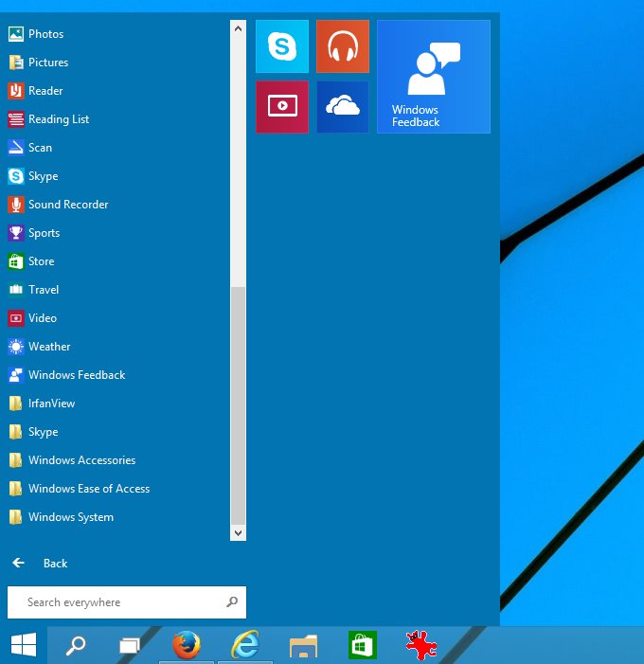Select the "Travel" text label
The image size is (644, 664).
(44, 290)
